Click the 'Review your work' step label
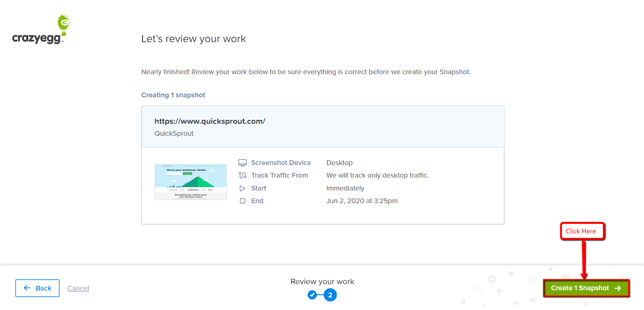Viewport: 644px width, 310px height. tap(322, 282)
